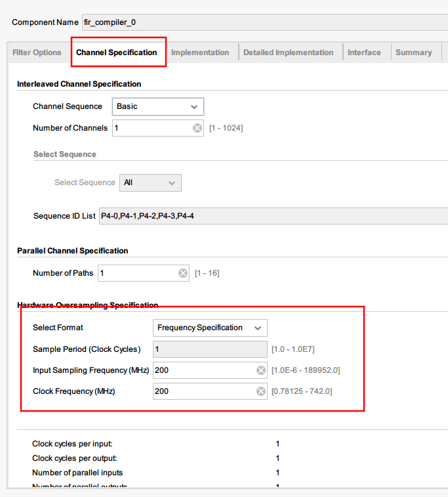View the Summary tab
This screenshot has width=448, height=497.
pyautogui.click(x=413, y=53)
